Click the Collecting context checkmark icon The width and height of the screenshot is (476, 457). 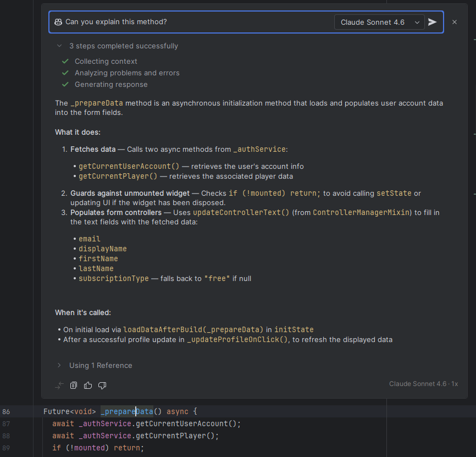(x=65, y=61)
